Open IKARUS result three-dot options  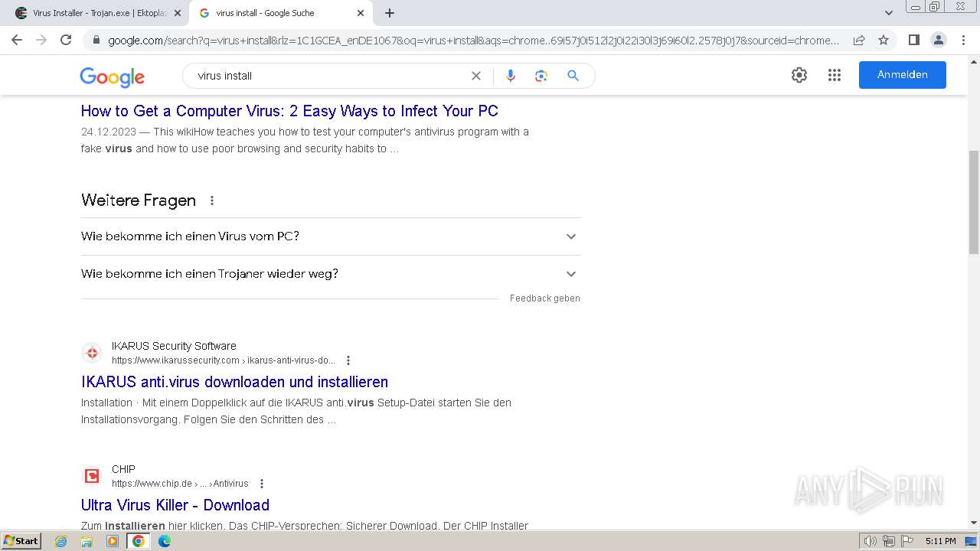pos(348,360)
